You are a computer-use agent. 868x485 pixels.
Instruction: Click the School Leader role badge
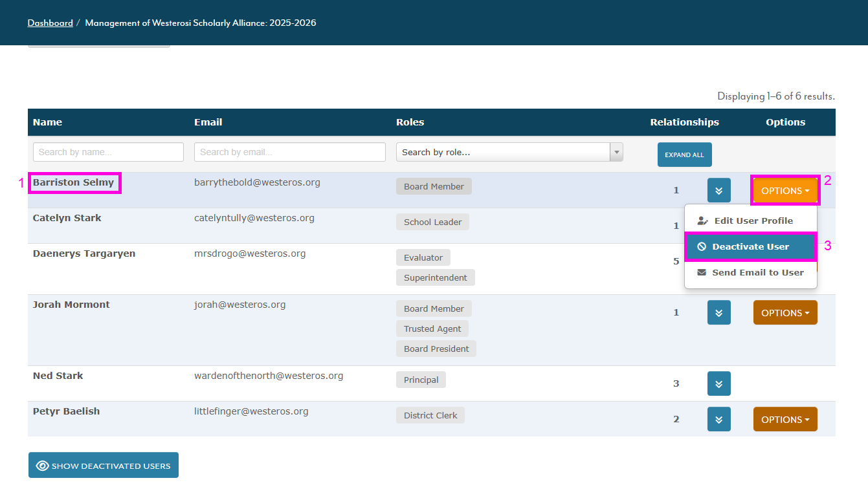coord(432,222)
